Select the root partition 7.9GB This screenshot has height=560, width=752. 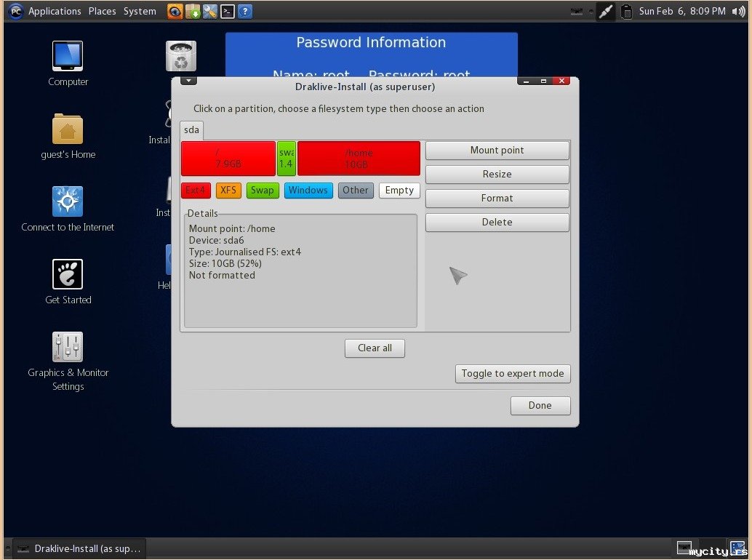pos(228,159)
